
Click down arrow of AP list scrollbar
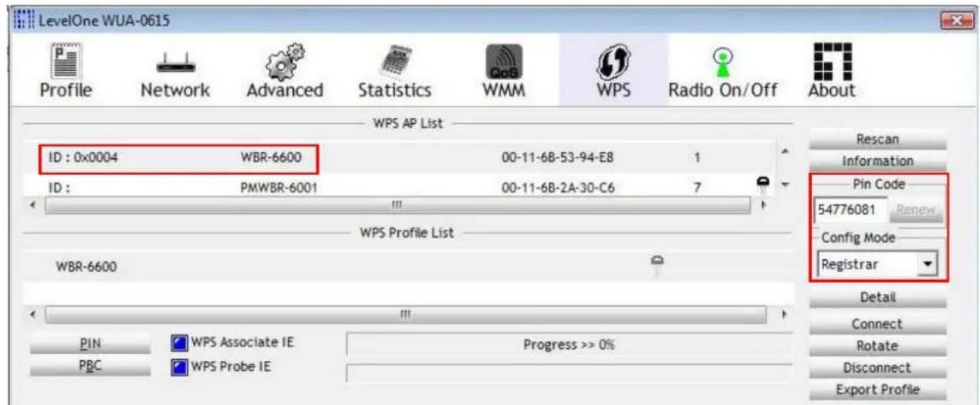(786, 185)
